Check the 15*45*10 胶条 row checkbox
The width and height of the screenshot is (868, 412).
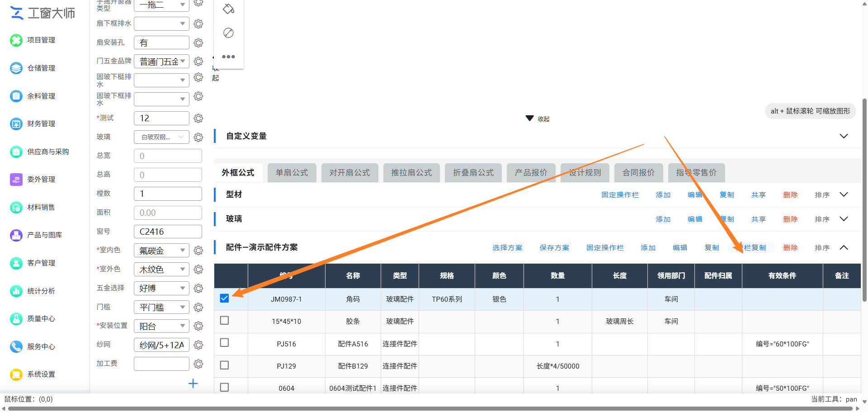coord(224,320)
